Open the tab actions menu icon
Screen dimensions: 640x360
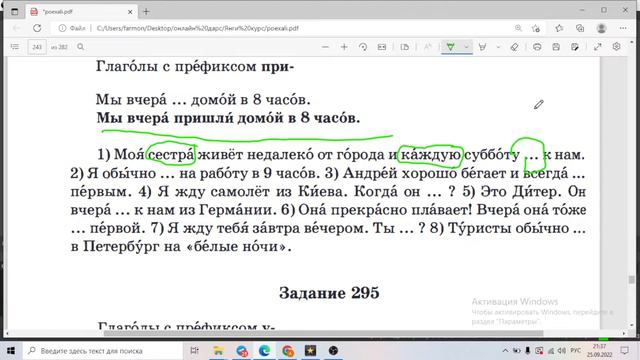pyautogui.click(x=15, y=12)
